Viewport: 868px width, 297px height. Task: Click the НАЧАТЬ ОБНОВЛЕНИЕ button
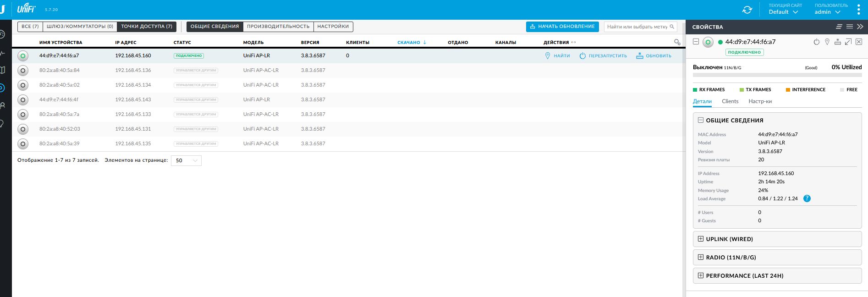(562, 27)
